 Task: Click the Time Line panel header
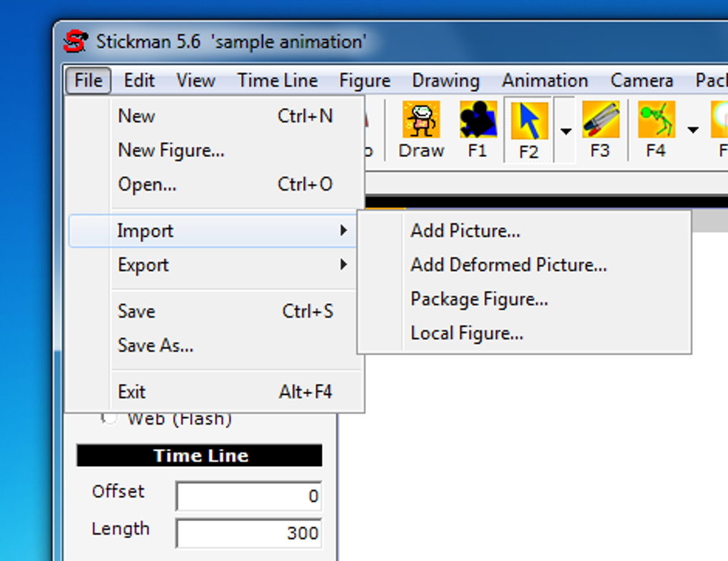coord(199,455)
